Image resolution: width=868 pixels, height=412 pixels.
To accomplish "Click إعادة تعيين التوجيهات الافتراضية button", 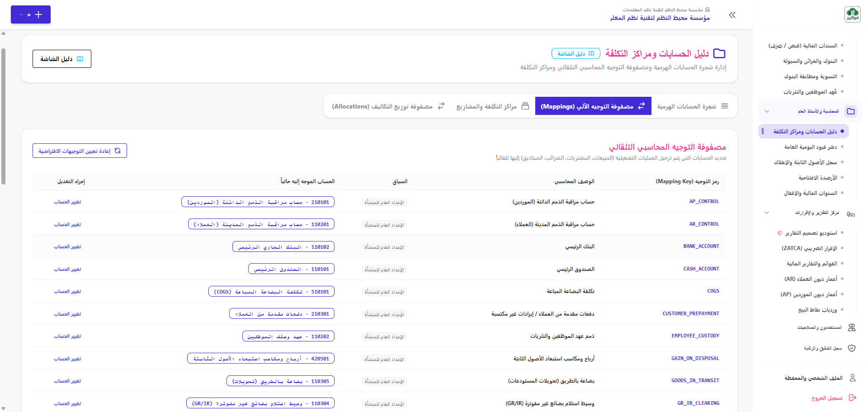I will 80,151.
